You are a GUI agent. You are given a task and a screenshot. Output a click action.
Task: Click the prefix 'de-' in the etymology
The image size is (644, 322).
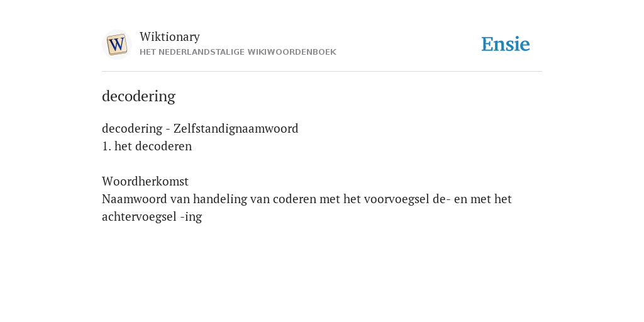tap(441, 199)
